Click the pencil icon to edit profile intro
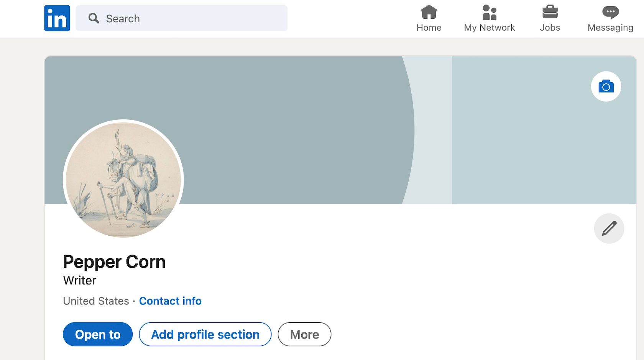 (609, 228)
